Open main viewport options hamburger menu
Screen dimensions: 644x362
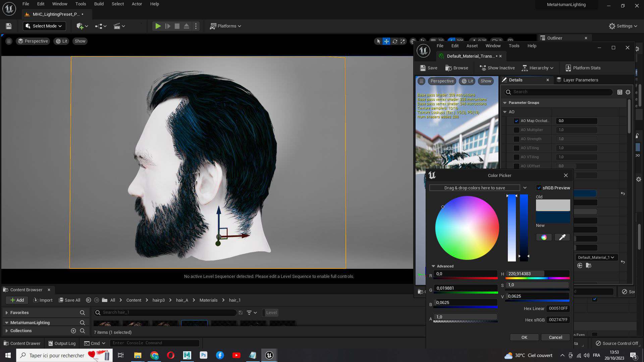[9, 41]
